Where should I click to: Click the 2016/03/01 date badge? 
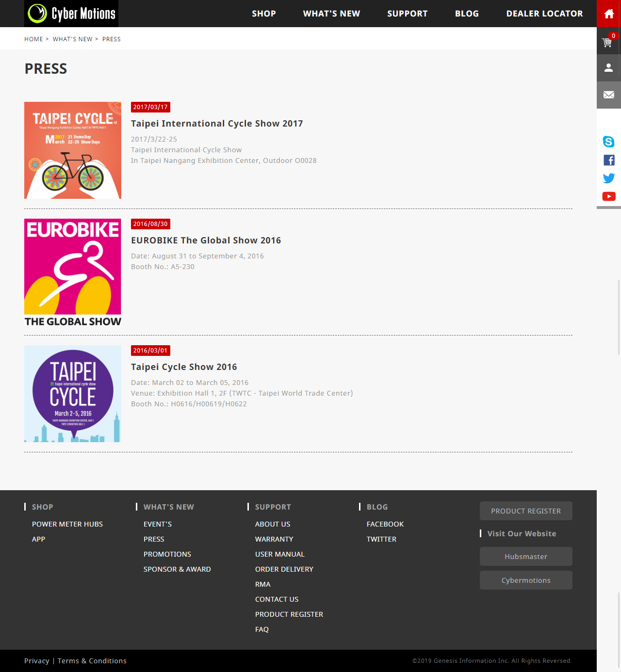point(150,351)
